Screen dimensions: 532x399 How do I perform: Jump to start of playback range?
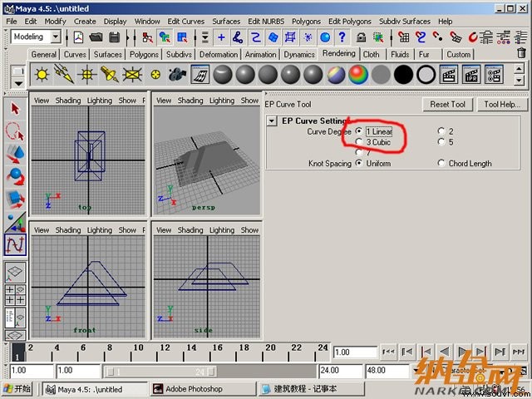pos(388,352)
